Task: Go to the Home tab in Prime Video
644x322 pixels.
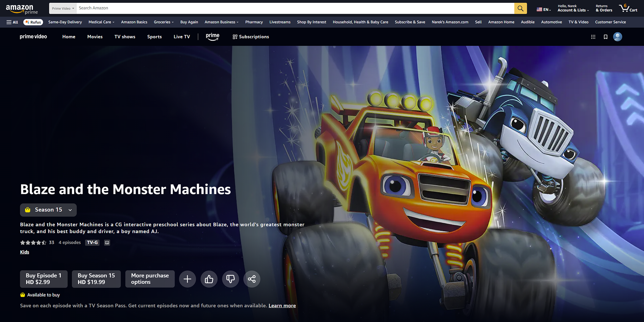Action: (69, 37)
